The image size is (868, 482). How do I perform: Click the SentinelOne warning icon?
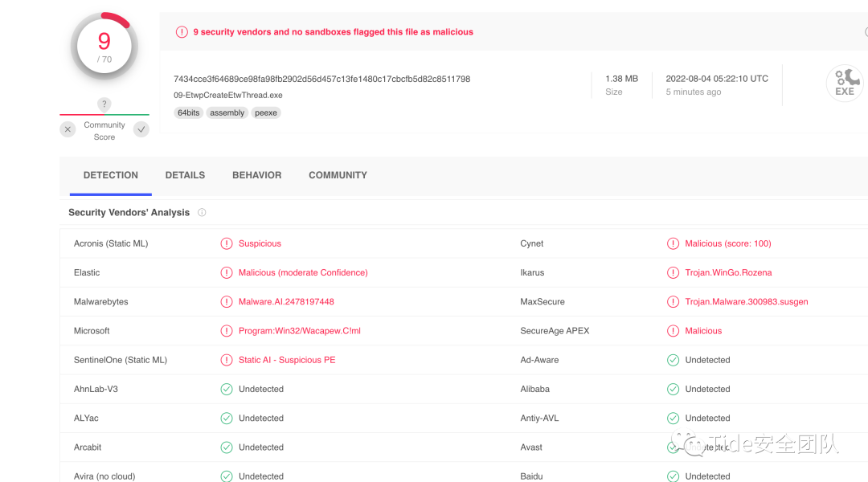[227, 360]
